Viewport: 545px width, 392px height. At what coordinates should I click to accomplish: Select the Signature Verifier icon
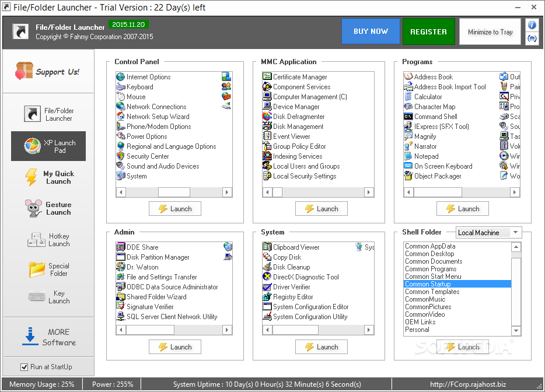point(121,306)
